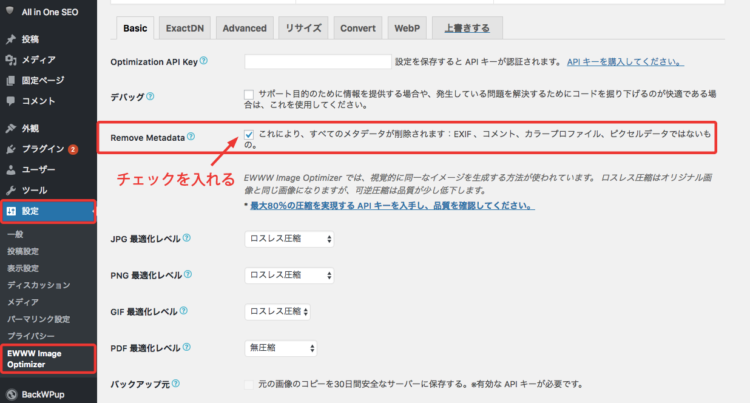The image size is (750, 403).
Task: Enable the デバッグ checkbox
Action: click(x=248, y=96)
